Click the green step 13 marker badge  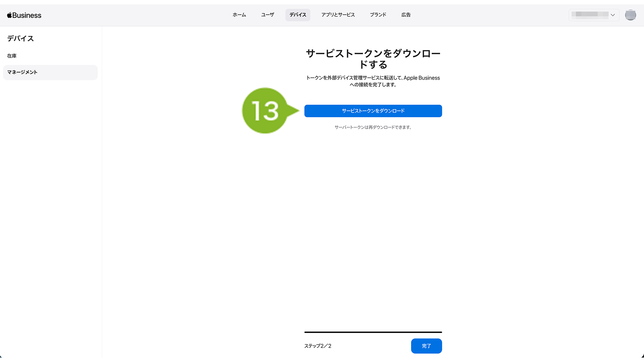coord(265,111)
